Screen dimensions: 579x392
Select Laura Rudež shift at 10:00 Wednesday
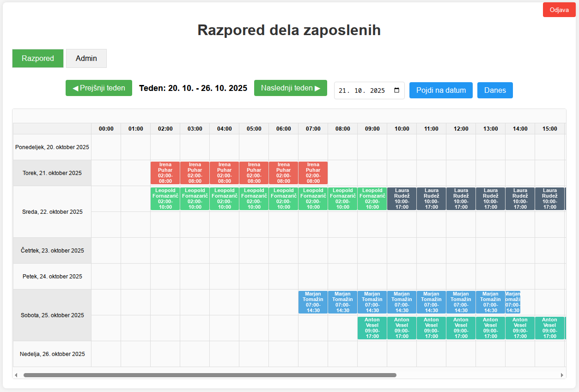coord(402,199)
